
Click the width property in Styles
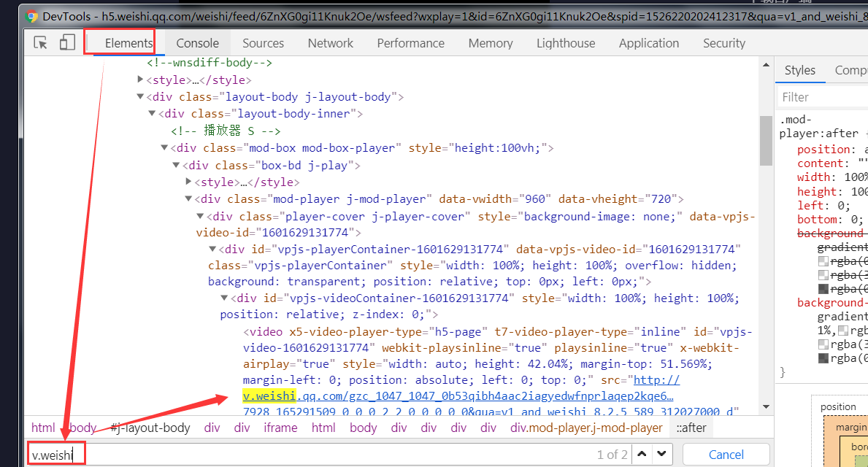[x=814, y=177]
